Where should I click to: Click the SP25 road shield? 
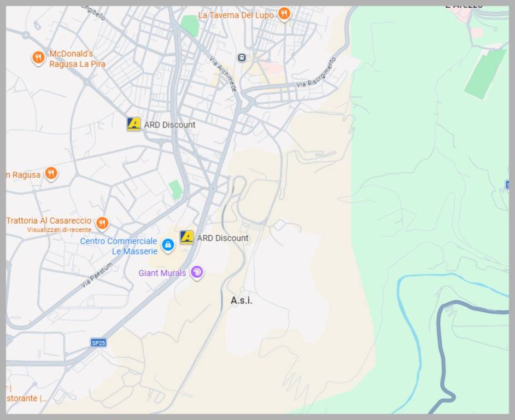[98, 343]
